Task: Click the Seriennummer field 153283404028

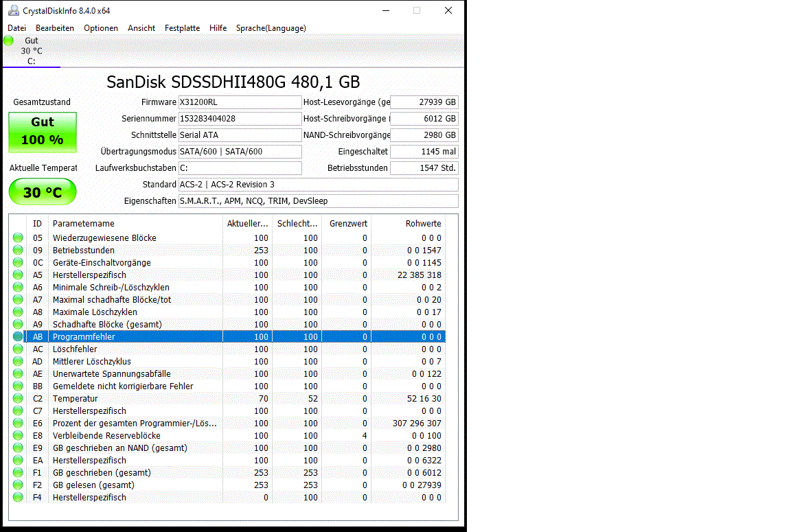Action: (x=240, y=119)
